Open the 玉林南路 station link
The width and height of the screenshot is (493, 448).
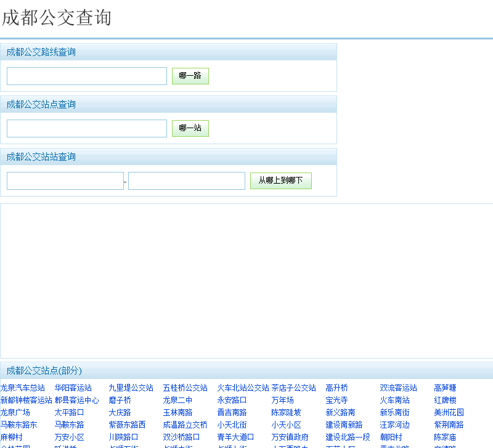tap(177, 412)
